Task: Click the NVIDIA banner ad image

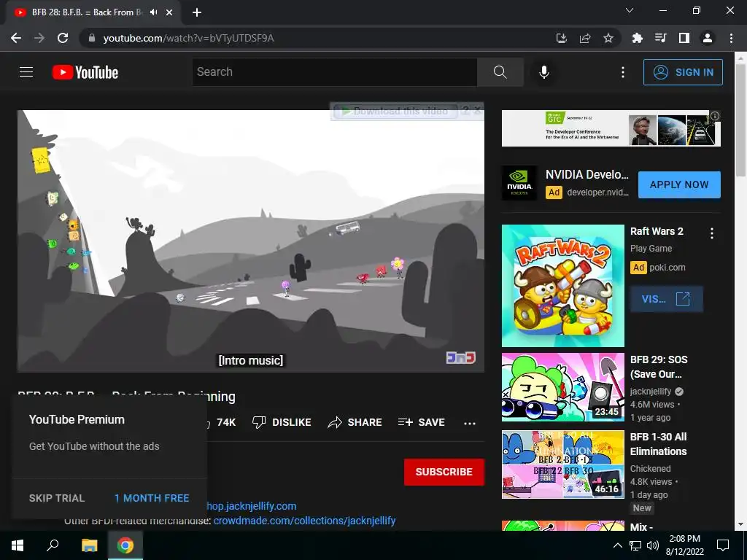Action: point(611,128)
